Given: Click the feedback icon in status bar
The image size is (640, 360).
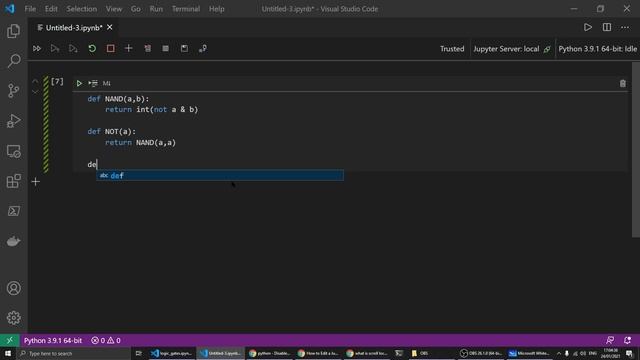Looking at the screenshot, I should click(610, 340).
